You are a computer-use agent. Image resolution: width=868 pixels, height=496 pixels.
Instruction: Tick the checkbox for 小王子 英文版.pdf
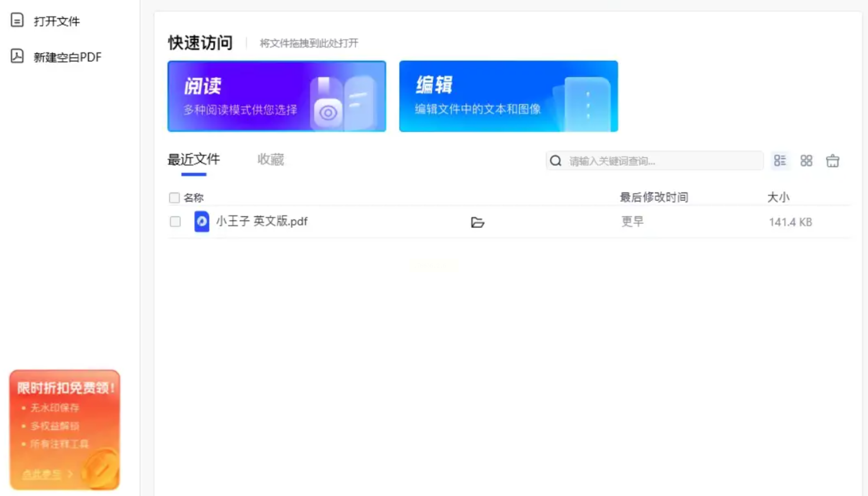175,221
